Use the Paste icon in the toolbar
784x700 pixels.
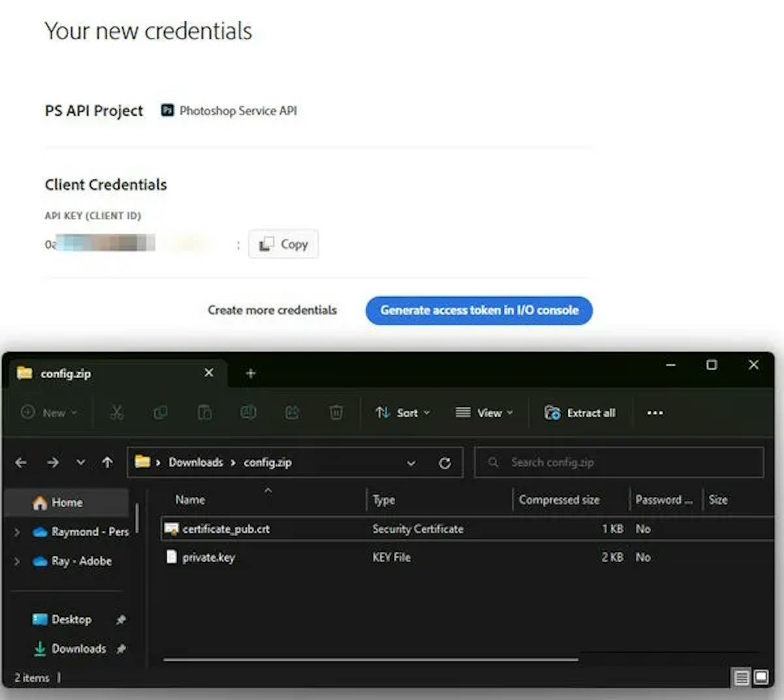[x=204, y=413]
